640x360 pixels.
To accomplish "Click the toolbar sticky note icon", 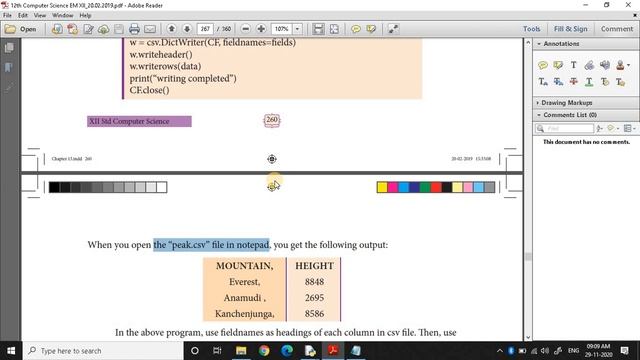I will [356, 29].
